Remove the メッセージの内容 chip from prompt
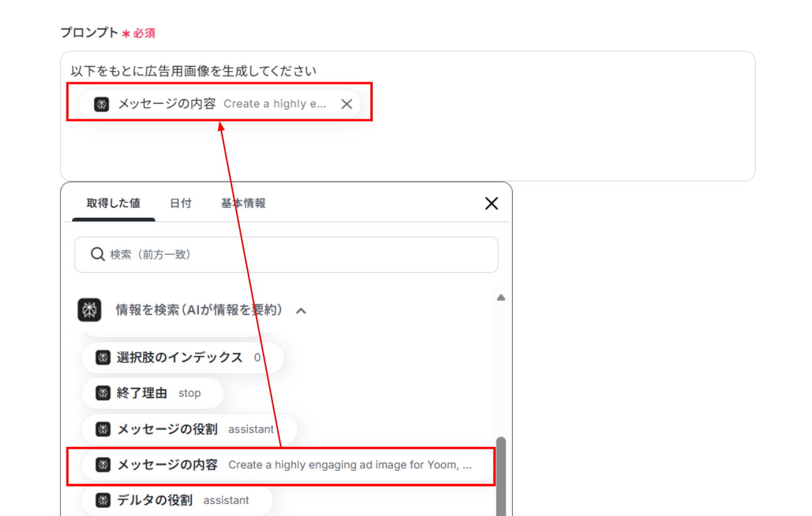This screenshot has width=812, height=516. [x=346, y=104]
